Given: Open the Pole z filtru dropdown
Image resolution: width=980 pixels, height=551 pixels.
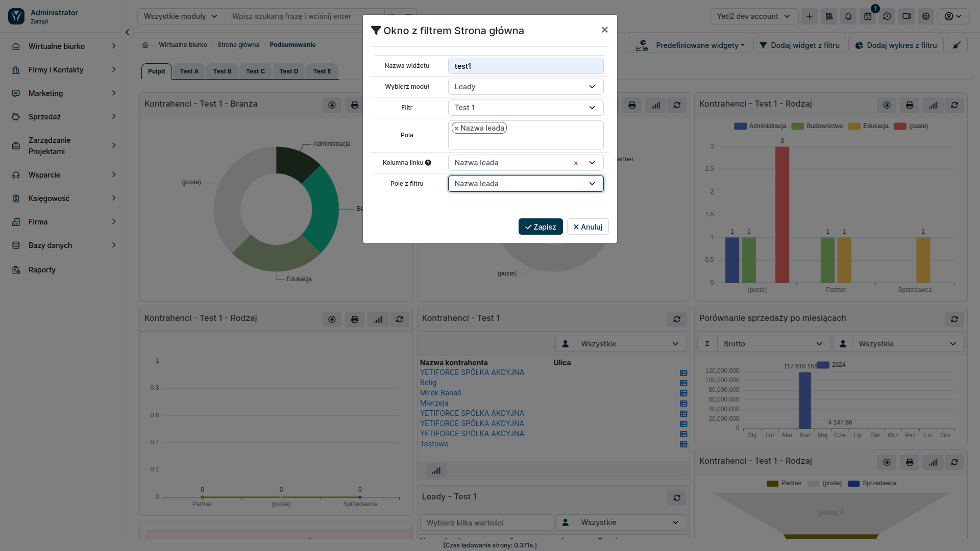Looking at the screenshot, I should point(526,184).
